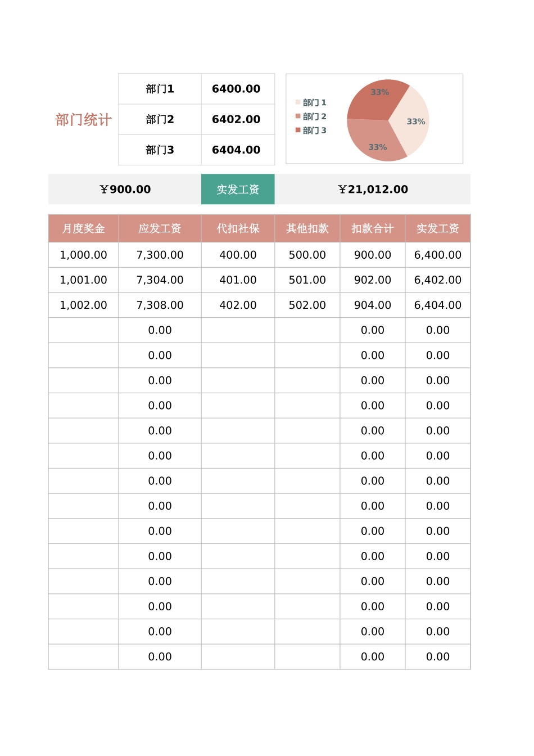Click the green 实发工资 label cell
534x756 pixels.
tap(238, 190)
